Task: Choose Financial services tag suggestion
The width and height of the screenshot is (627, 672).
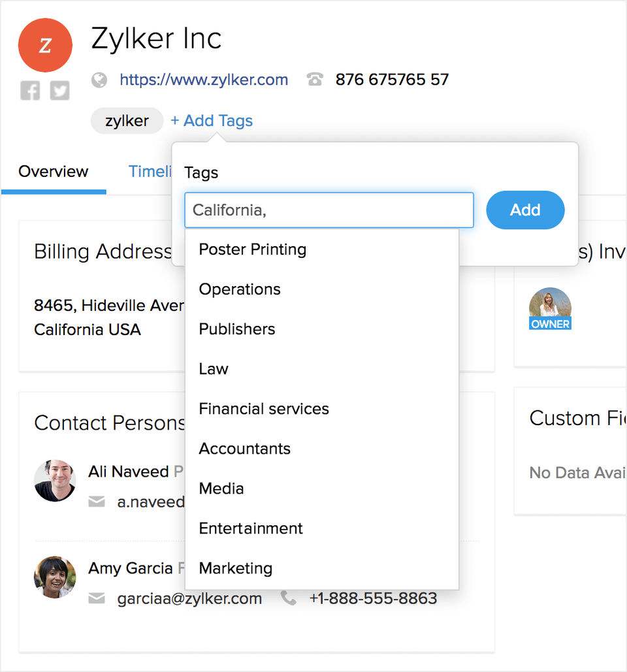Action: pos(264,409)
